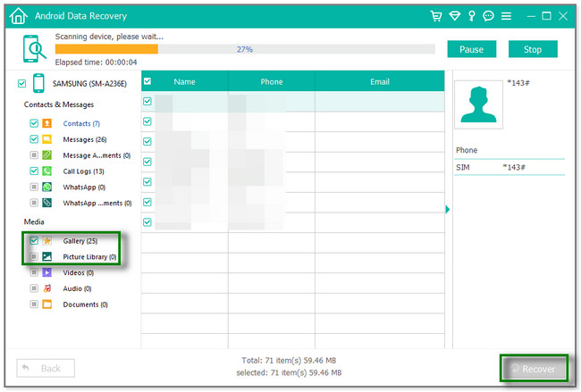Viewport: 581px width, 392px height.
Task: Collapse the detail panel with the teal arrow
Action: point(448,210)
